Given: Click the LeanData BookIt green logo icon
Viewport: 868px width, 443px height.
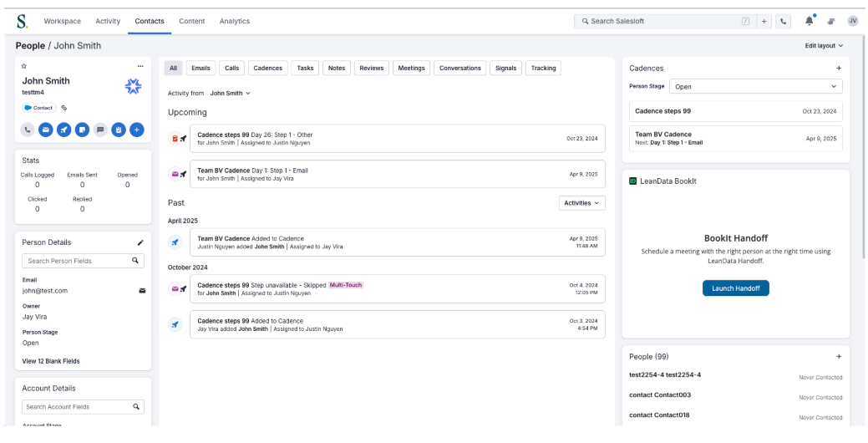Looking at the screenshot, I should (x=633, y=181).
